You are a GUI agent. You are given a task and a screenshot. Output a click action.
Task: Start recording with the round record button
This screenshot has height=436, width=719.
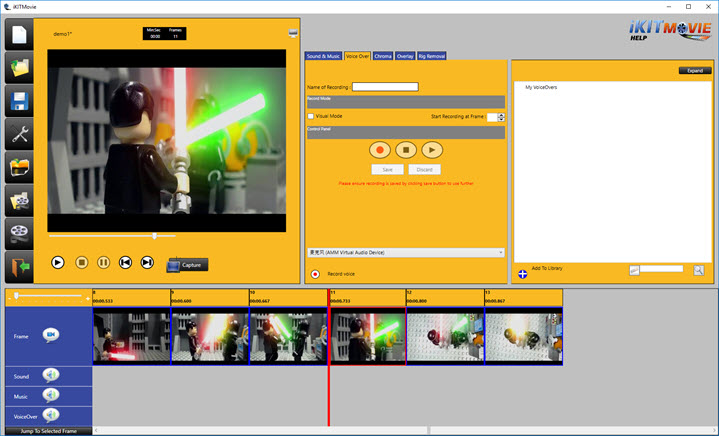click(x=380, y=150)
